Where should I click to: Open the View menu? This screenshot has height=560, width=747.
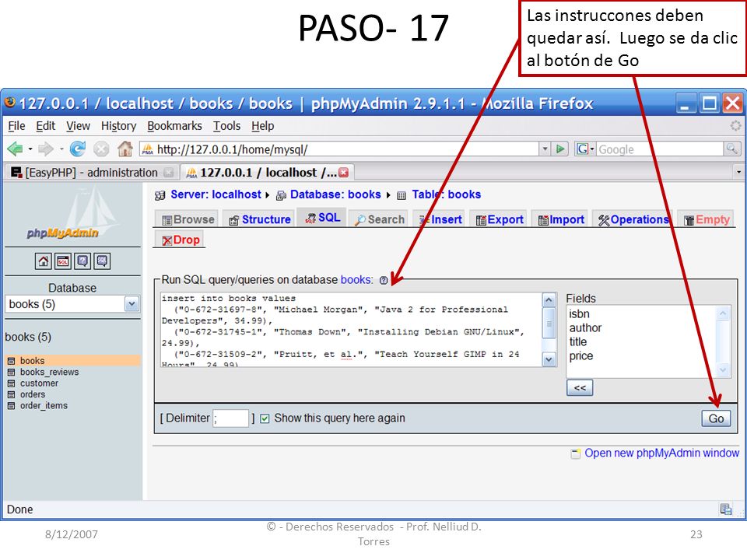coord(78,126)
